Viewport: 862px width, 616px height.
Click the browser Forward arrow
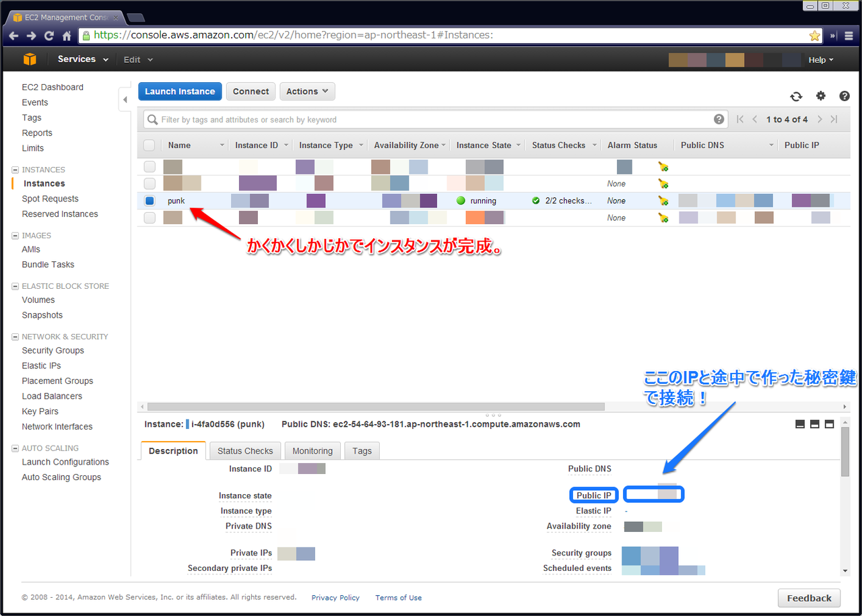[31, 36]
